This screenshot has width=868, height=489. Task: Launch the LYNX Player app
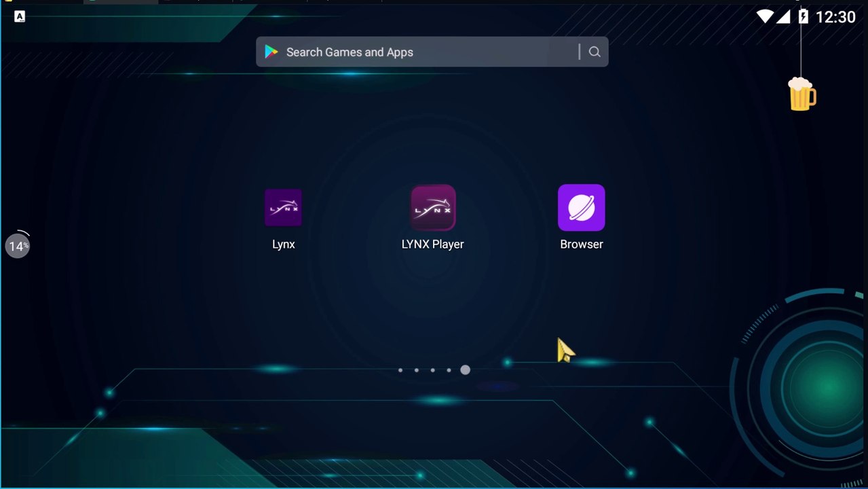(433, 208)
